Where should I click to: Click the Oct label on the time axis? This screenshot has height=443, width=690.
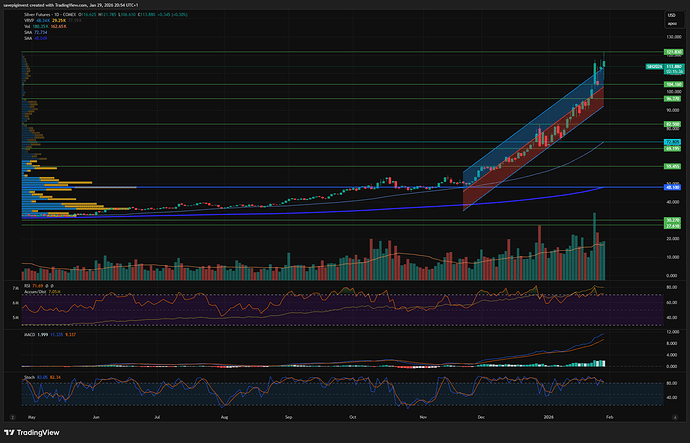point(351,416)
